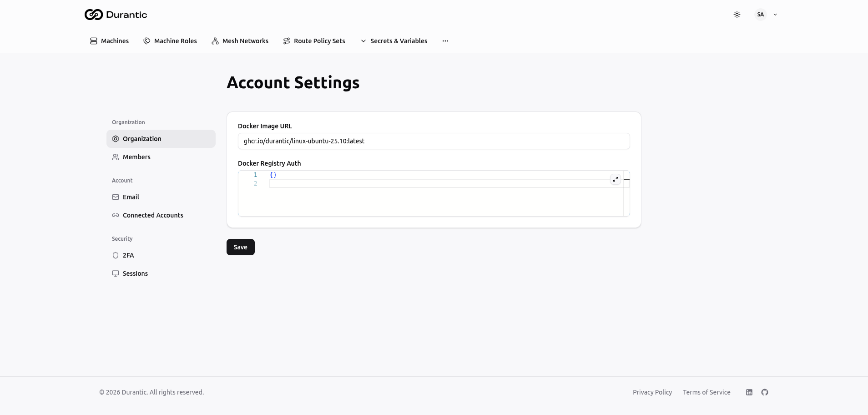Open the Privacy Policy link
This screenshot has height=415, width=868.
tap(652, 392)
